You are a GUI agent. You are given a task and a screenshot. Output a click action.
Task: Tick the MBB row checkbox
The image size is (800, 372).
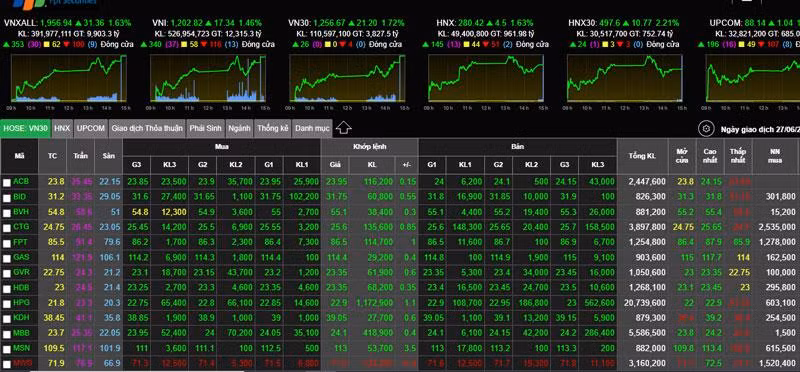point(6,334)
